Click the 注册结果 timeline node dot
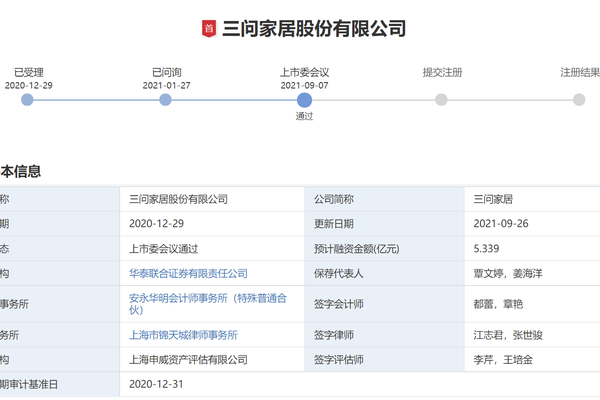 579,100
